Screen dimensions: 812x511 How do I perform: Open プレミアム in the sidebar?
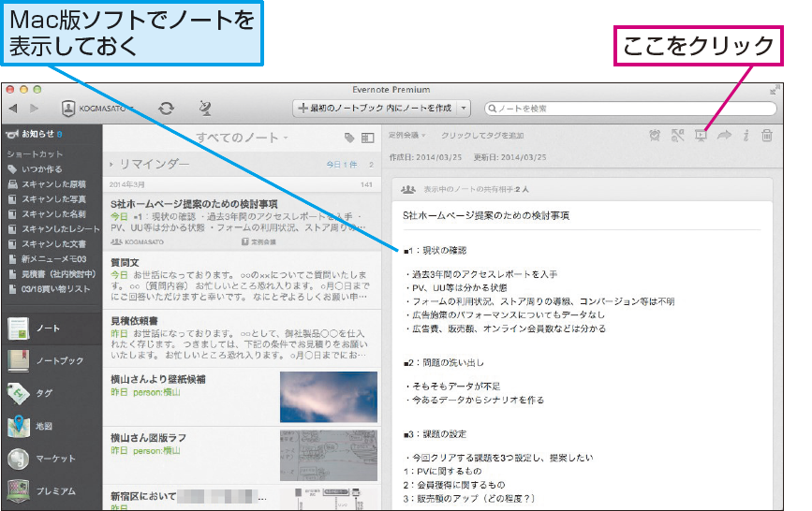click(x=52, y=491)
